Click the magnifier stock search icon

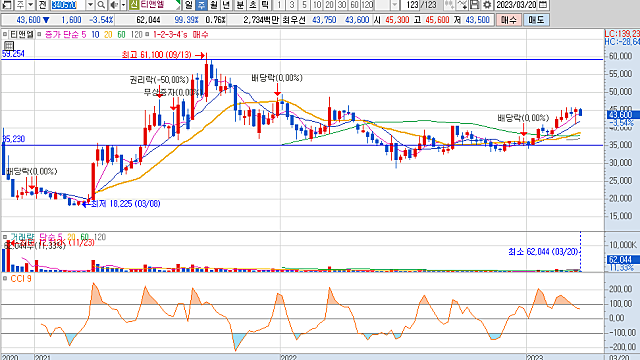[101, 5]
